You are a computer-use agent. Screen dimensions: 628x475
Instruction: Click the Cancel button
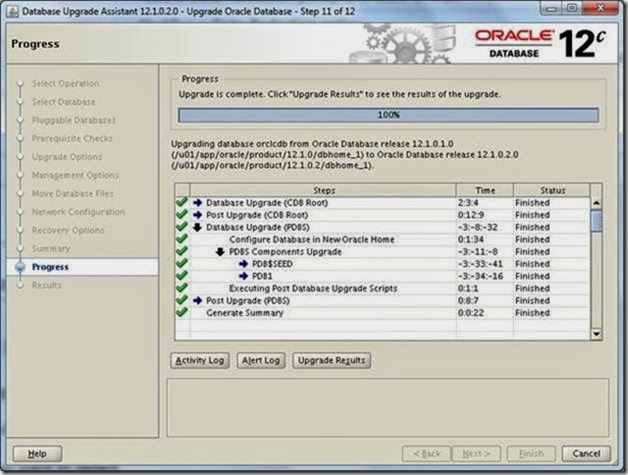tap(586, 454)
